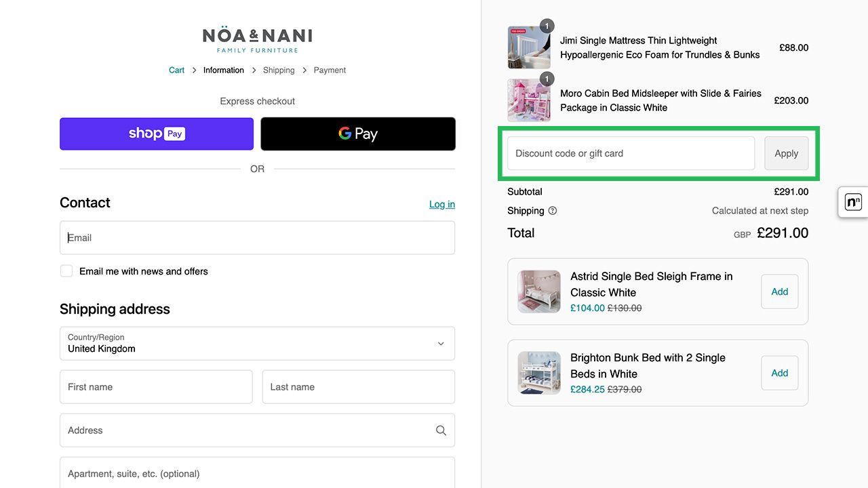Pay with Google Pay button

tap(358, 134)
